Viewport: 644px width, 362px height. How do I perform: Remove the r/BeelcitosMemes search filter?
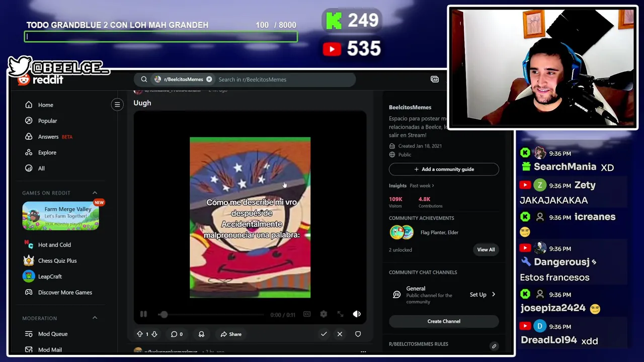209,79
